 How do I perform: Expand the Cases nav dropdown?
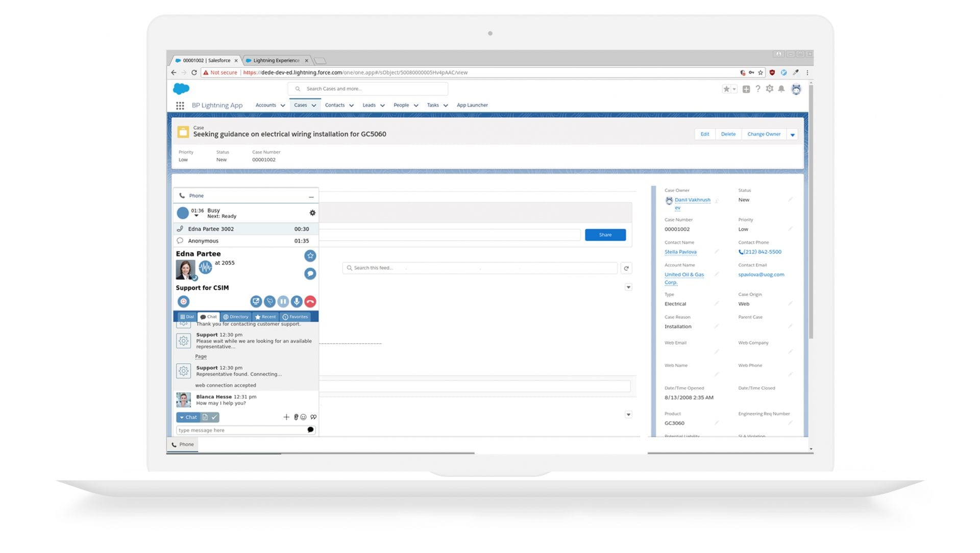click(314, 106)
